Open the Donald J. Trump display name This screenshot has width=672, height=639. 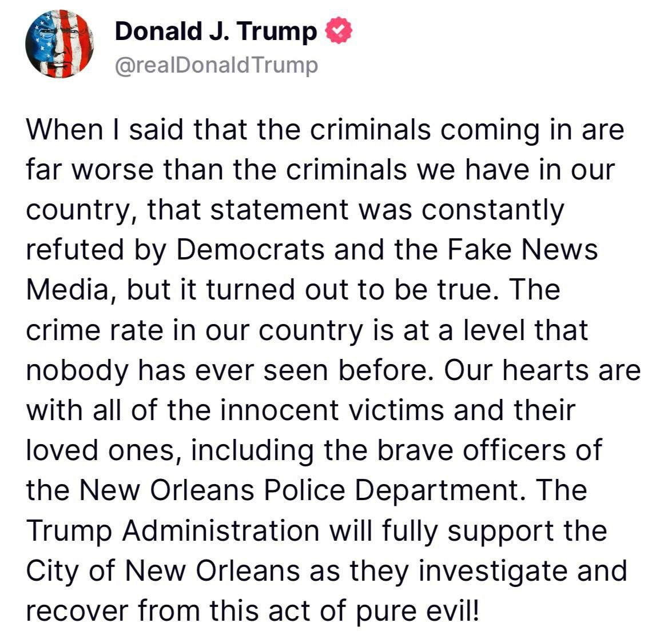pos(216,32)
